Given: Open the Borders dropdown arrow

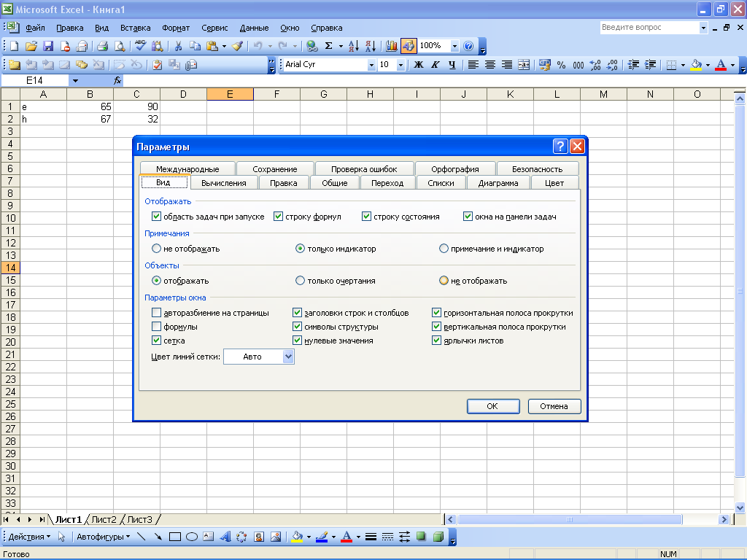Looking at the screenshot, I should coord(683,65).
